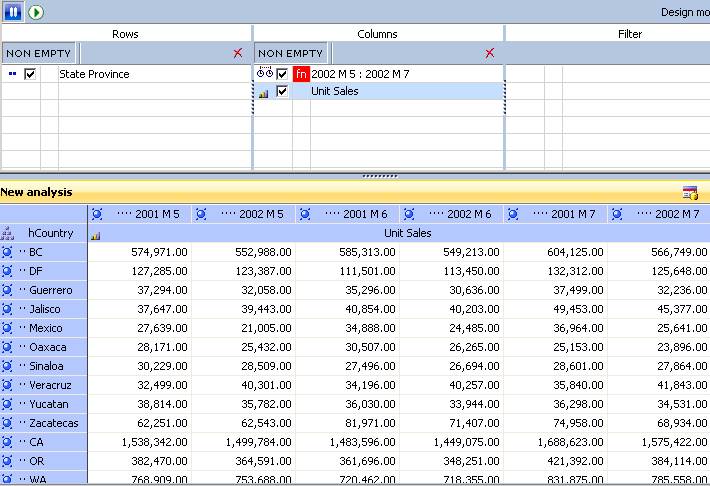Toggle NON EMPTY button in Rows panel

38,53
